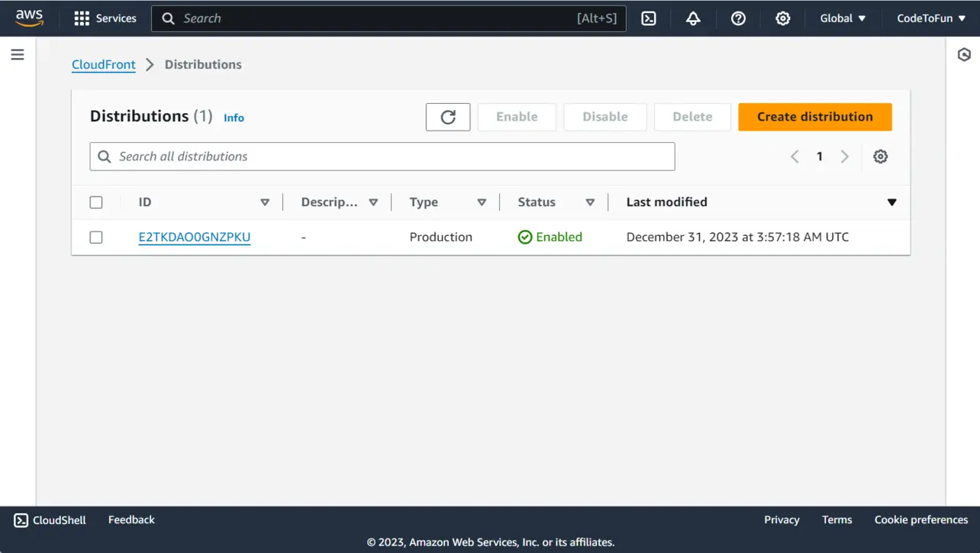Open the Info link beside Distributions

(x=234, y=118)
